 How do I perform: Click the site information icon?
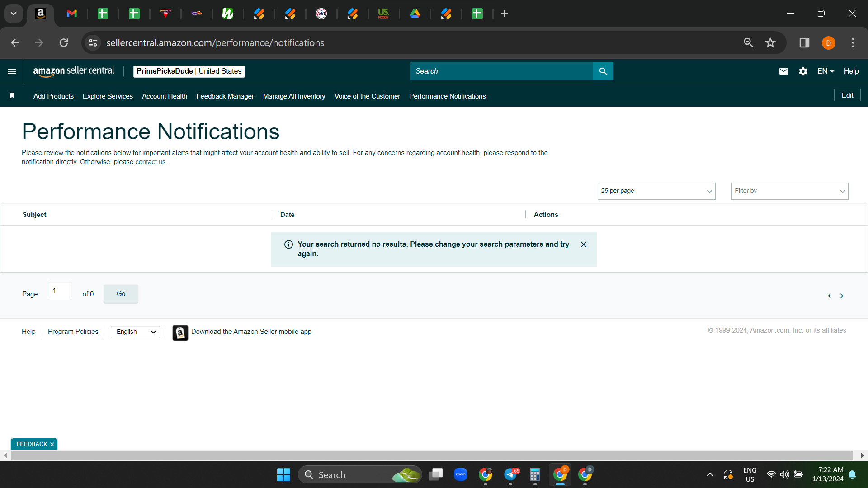pos(93,43)
